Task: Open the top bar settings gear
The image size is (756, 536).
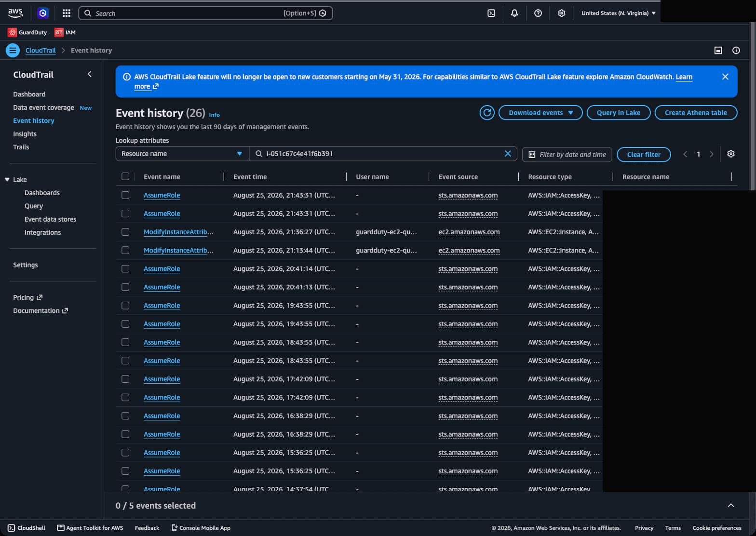Action: coord(561,13)
